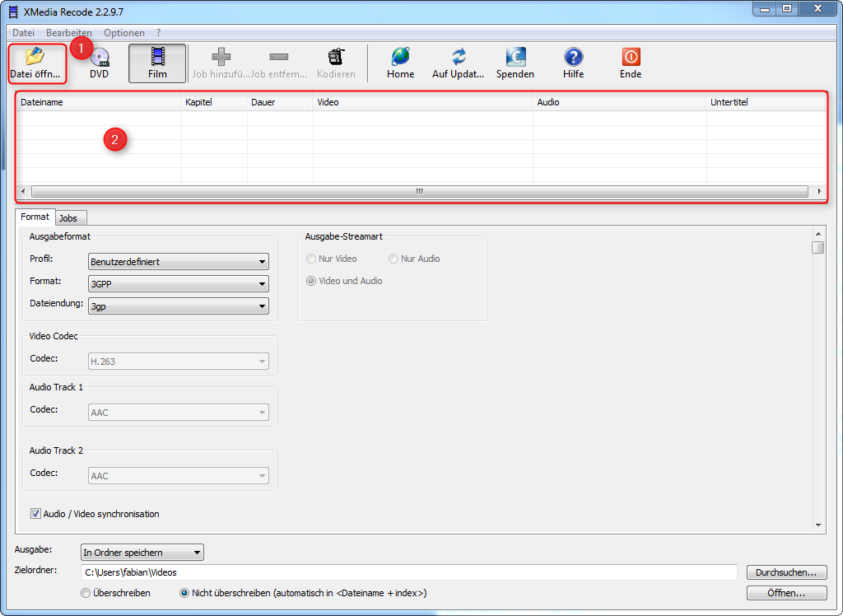Open Hilfe question mark icon
843x616 pixels.
click(573, 57)
